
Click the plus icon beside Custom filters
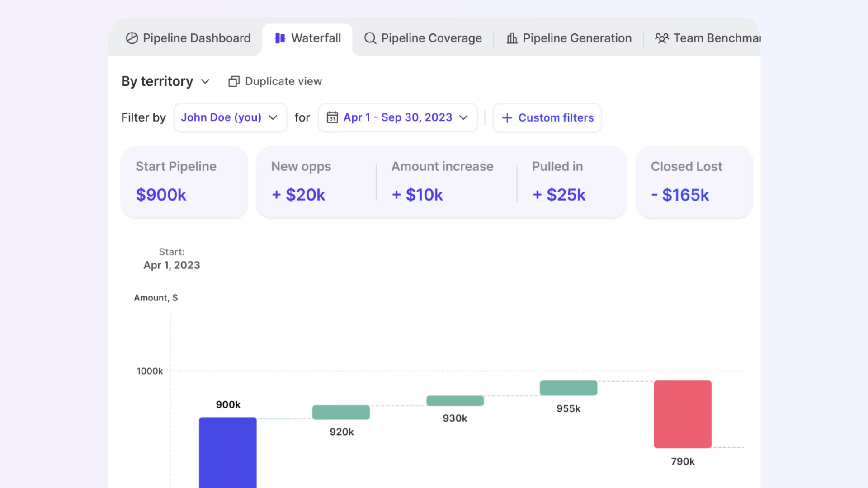(507, 118)
